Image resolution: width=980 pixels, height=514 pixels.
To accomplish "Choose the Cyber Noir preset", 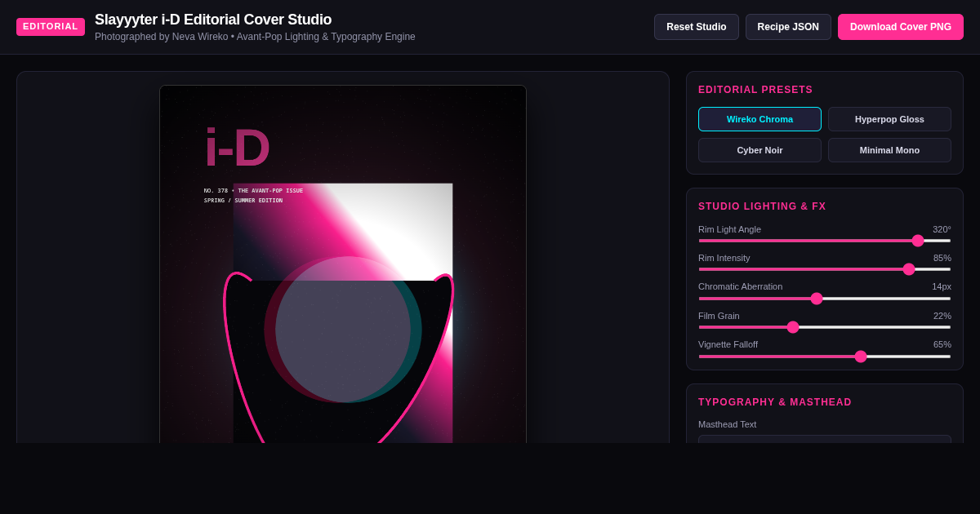I will (759, 150).
